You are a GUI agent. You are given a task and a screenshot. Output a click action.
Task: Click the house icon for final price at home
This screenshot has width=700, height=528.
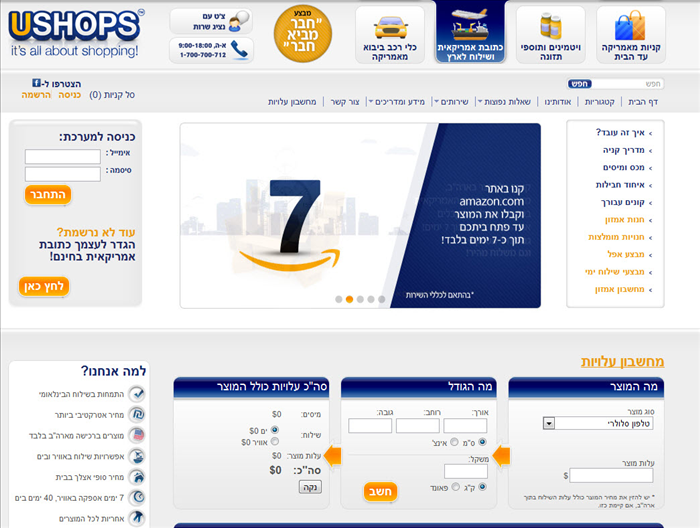pyautogui.click(x=137, y=477)
